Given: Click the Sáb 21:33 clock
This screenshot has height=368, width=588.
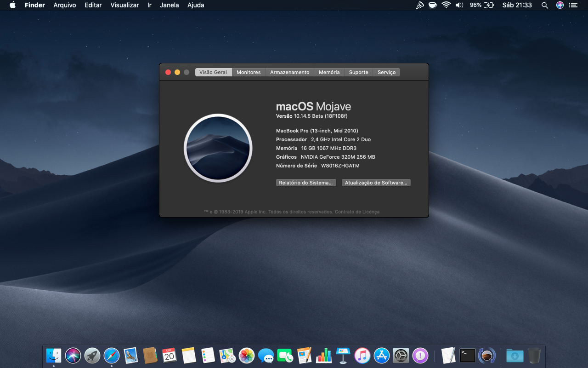Looking at the screenshot, I should coord(517,5).
